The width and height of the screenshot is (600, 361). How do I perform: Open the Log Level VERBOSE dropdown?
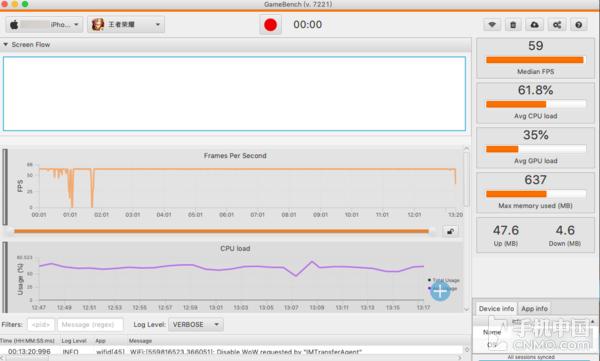(196, 325)
